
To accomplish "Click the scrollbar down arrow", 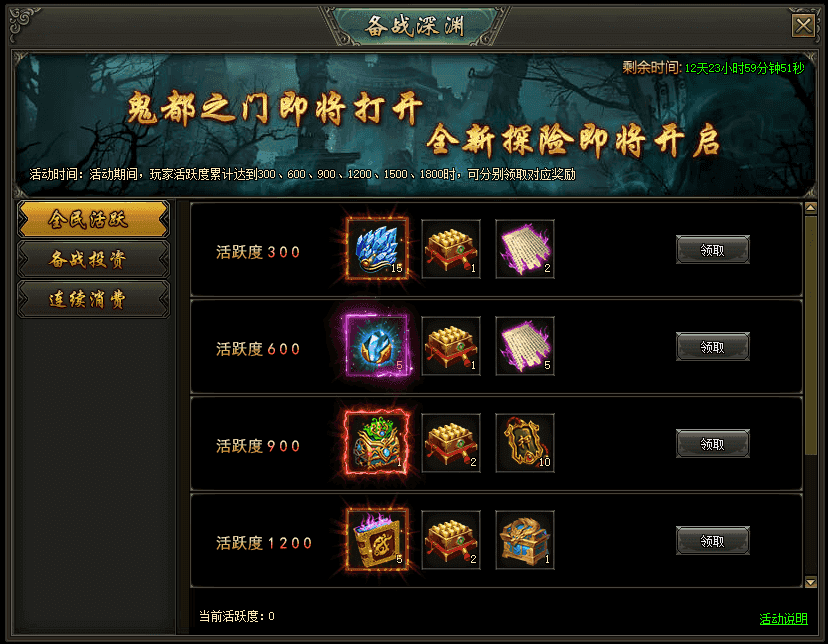I will tap(811, 582).
